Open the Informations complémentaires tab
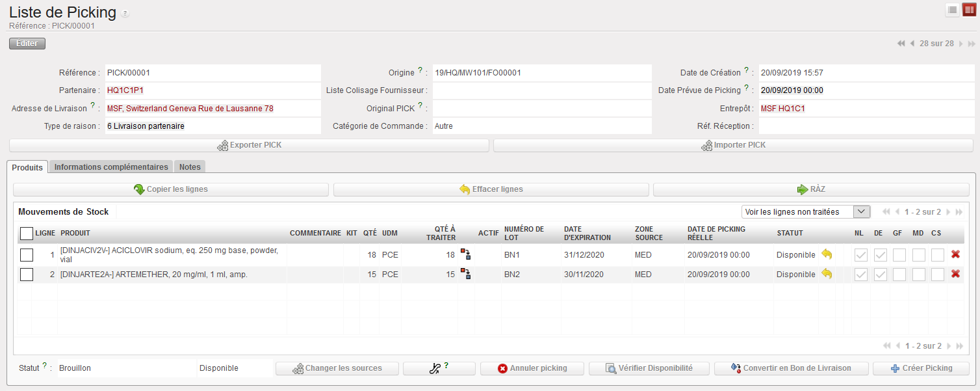Viewport: 980px width, 391px height. 111,167
